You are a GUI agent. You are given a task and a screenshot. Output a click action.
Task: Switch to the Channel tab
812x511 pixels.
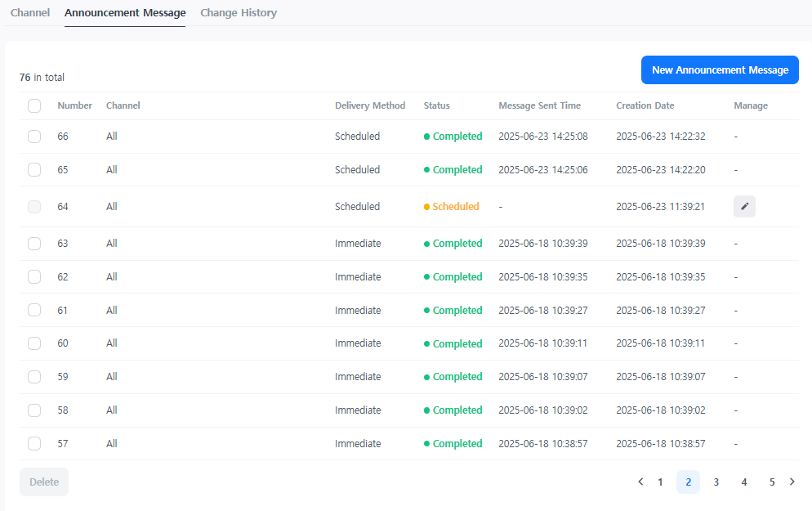pyautogui.click(x=30, y=13)
